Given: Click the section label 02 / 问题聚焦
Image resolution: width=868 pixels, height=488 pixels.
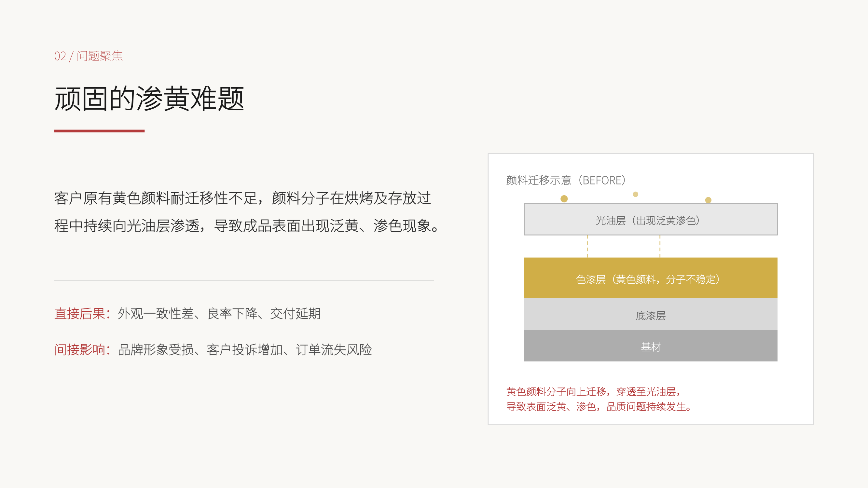Looking at the screenshot, I should coord(89,56).
